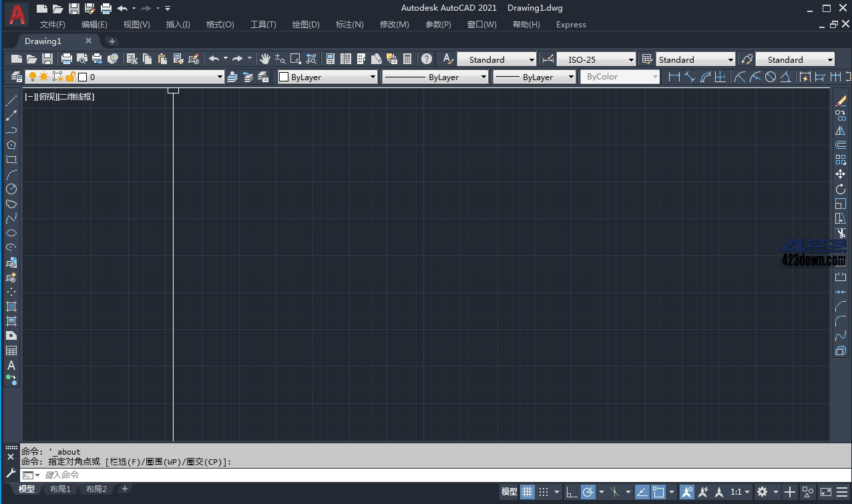
Task: Activate the Hatch tool
Action: [11, 306]
